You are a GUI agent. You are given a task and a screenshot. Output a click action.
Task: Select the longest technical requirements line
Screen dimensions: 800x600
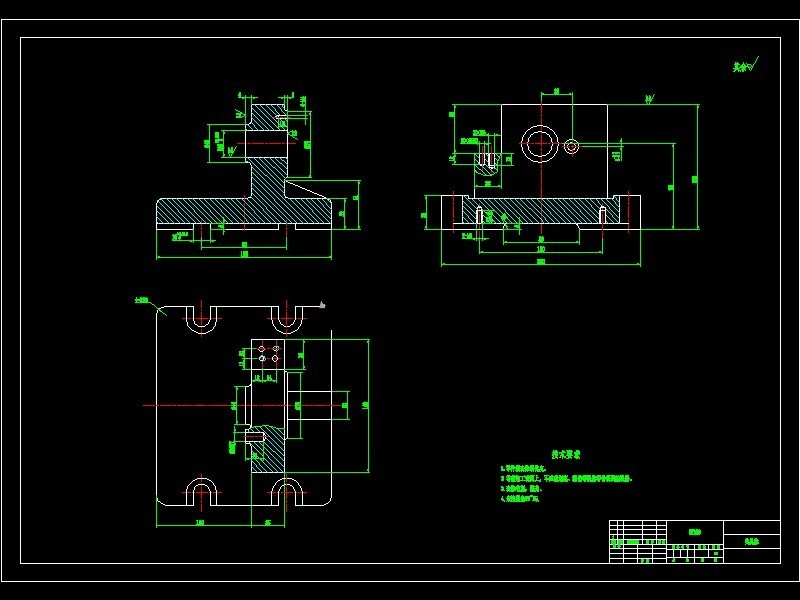[x=566, y=479]
